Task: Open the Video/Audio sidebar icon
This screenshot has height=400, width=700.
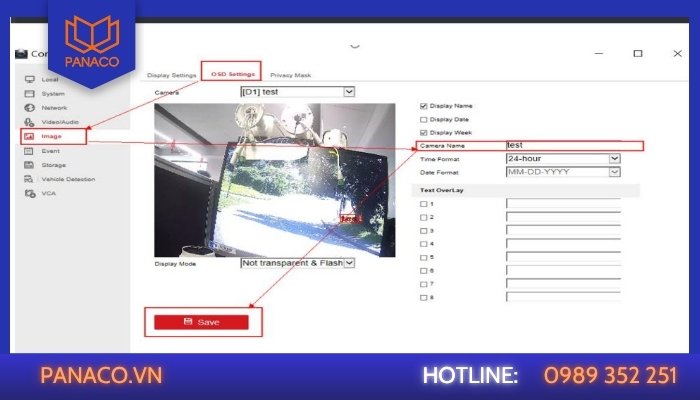Action: coord(29,122)
